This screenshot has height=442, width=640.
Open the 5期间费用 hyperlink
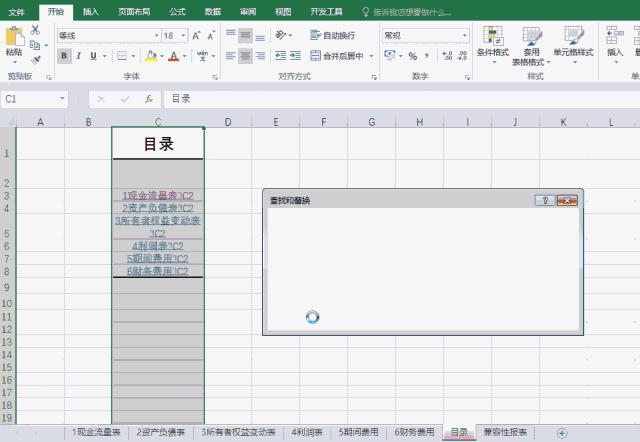158,258
